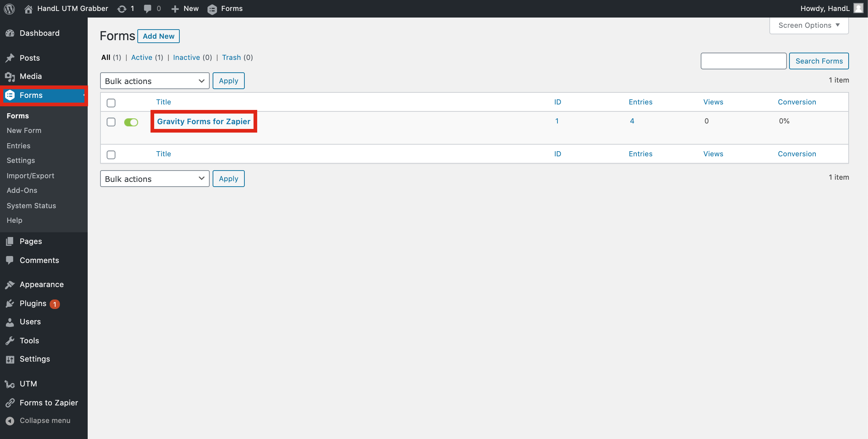
Task: Open the updates icon in admin bar
Action: [x=122, y=9]
